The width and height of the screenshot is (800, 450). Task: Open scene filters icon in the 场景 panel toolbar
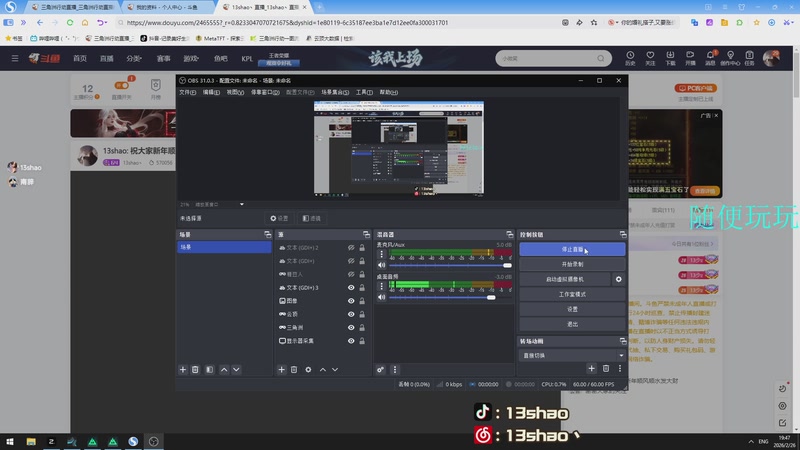(210, 369)
